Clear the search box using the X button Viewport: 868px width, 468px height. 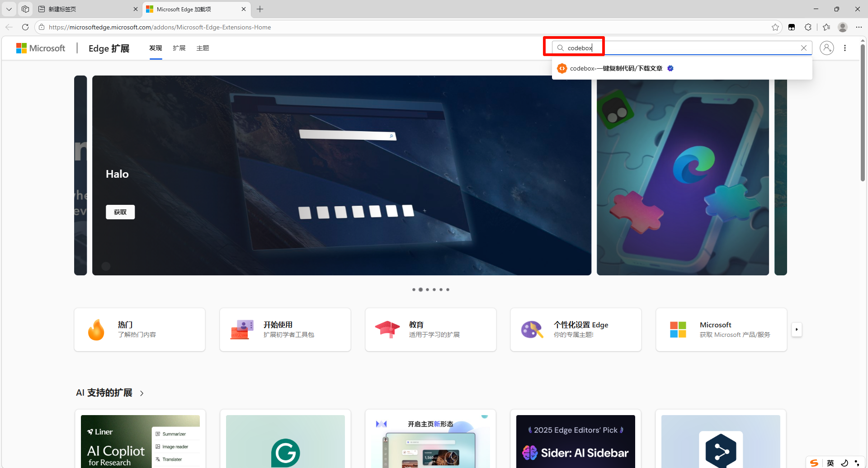[x=804, y=48]
